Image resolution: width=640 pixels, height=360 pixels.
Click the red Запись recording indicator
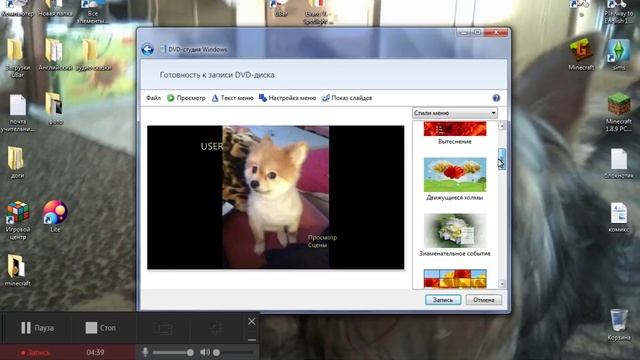36,352
